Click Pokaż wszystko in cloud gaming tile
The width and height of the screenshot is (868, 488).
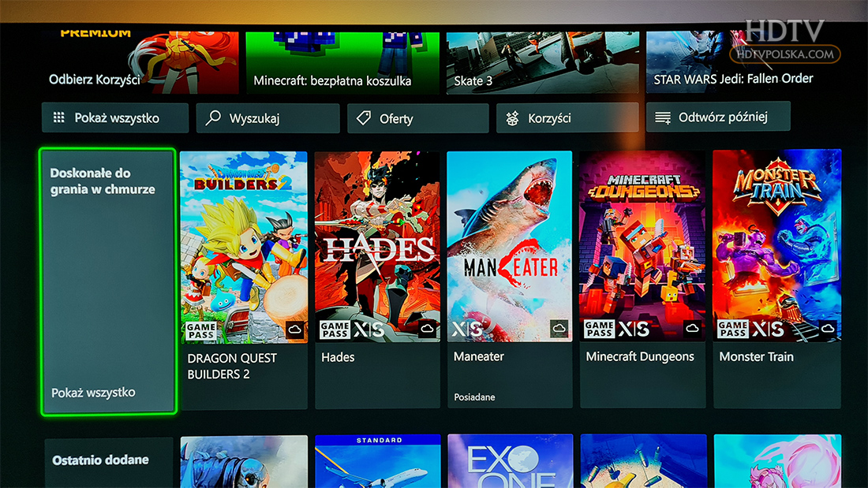click(x=93, y=393)
